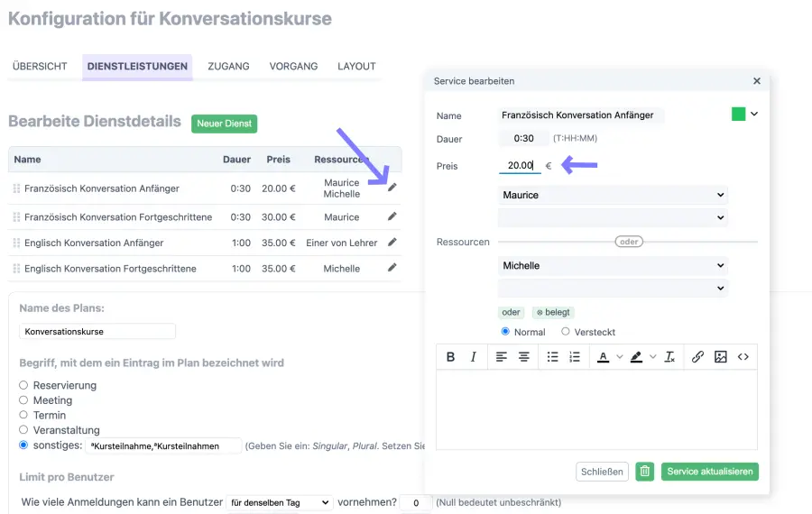The height and width of the screenshot is (514, 812).
Task: Open the DIENSTLEISTUNGEN tab
Action: pos(137,66)
